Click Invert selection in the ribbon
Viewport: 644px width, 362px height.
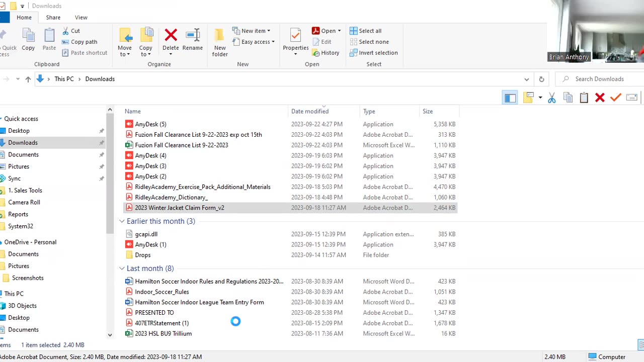pos(374,53)
